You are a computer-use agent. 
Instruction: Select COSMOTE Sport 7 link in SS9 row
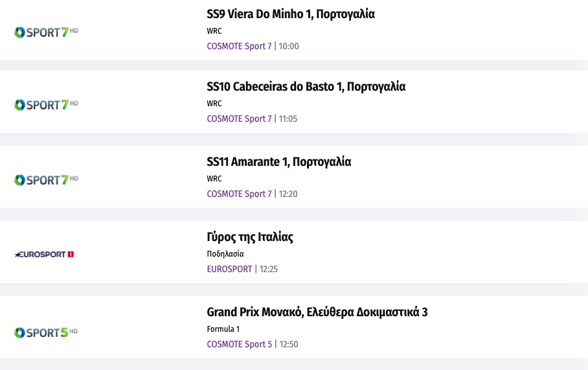239,46
